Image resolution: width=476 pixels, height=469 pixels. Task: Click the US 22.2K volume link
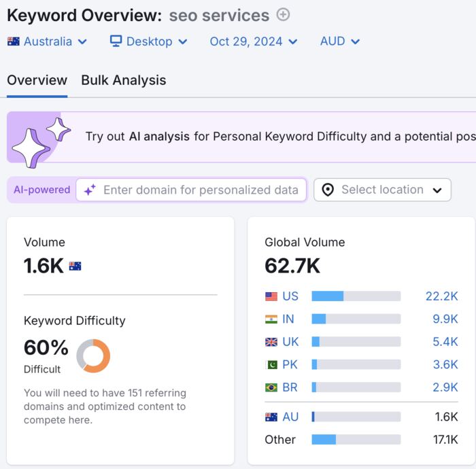[x=441, y=296]
